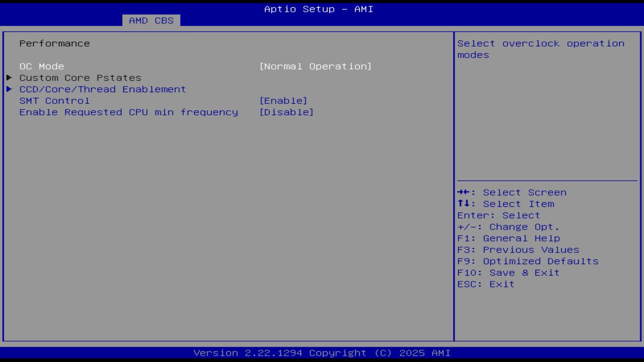This screenshot has width=644, height=362.
Task: Click F10 Save & Exit legend entry
Action: coord(509,273)
